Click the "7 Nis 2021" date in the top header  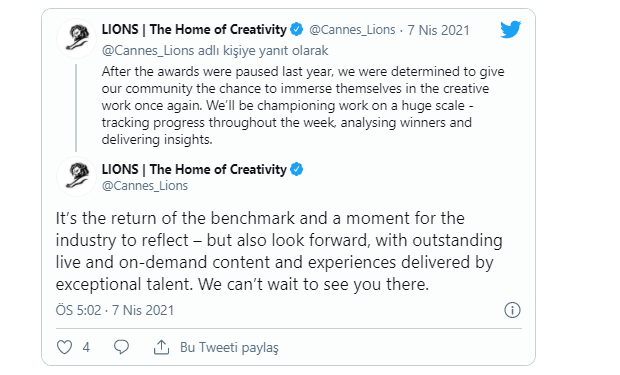coord(439,30)
